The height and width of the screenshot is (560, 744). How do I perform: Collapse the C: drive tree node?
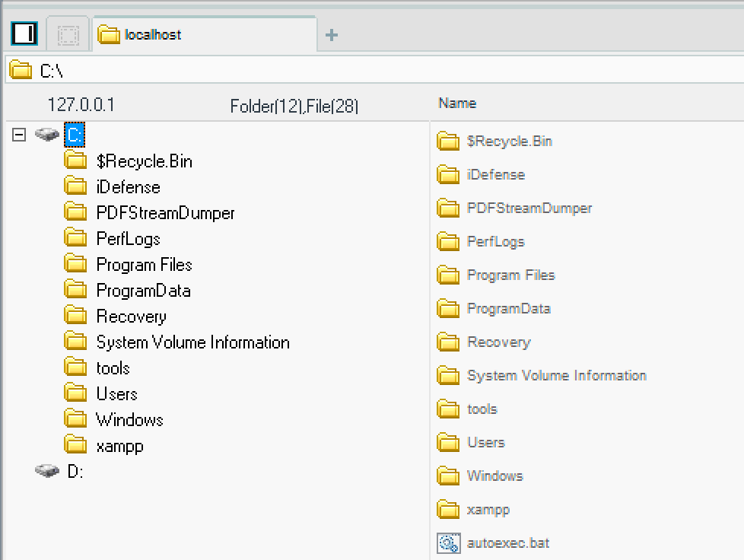pos(18,135)
